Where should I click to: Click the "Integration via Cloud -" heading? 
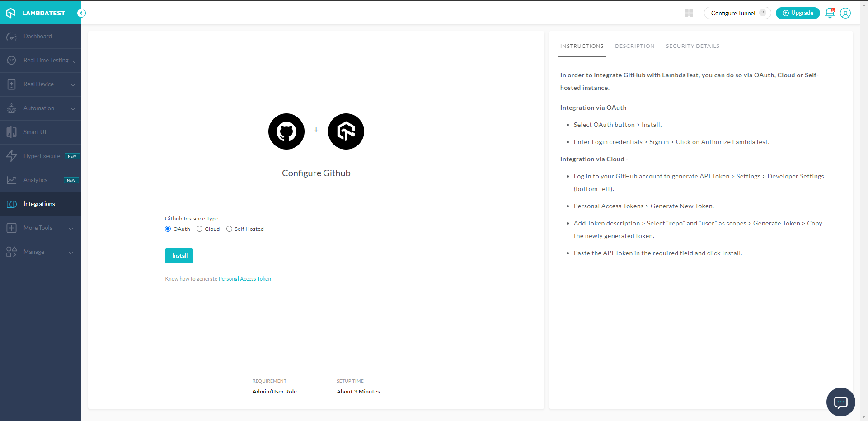coord(594,159)
